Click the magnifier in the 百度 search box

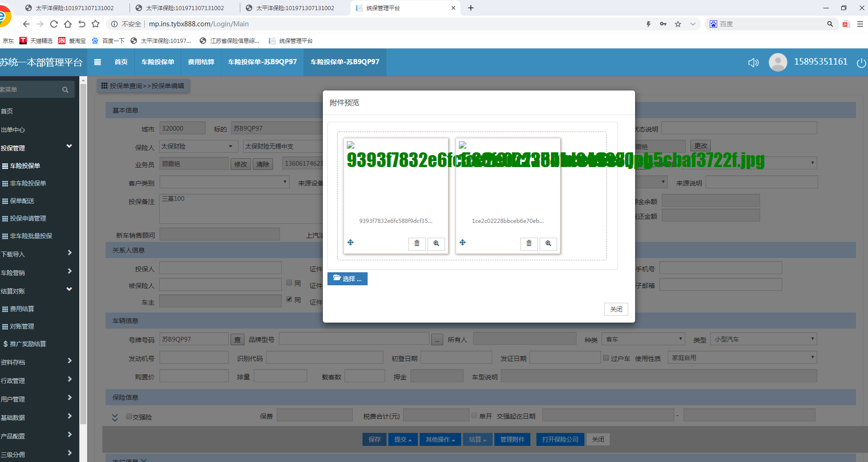(830, 24)
